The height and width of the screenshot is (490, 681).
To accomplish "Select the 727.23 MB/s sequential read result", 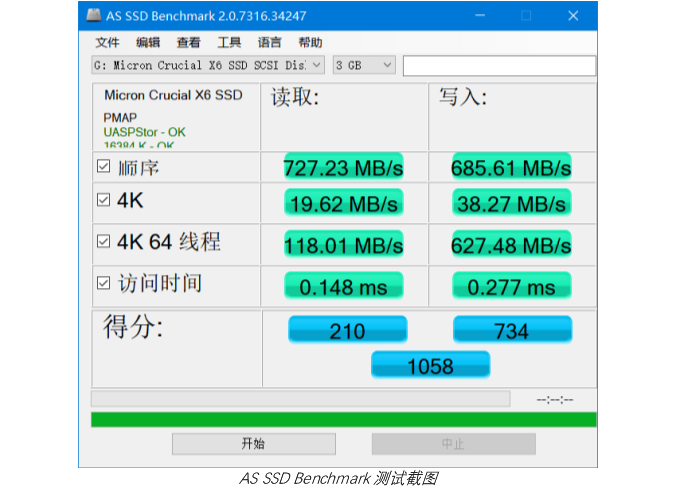I will point(344,167).
